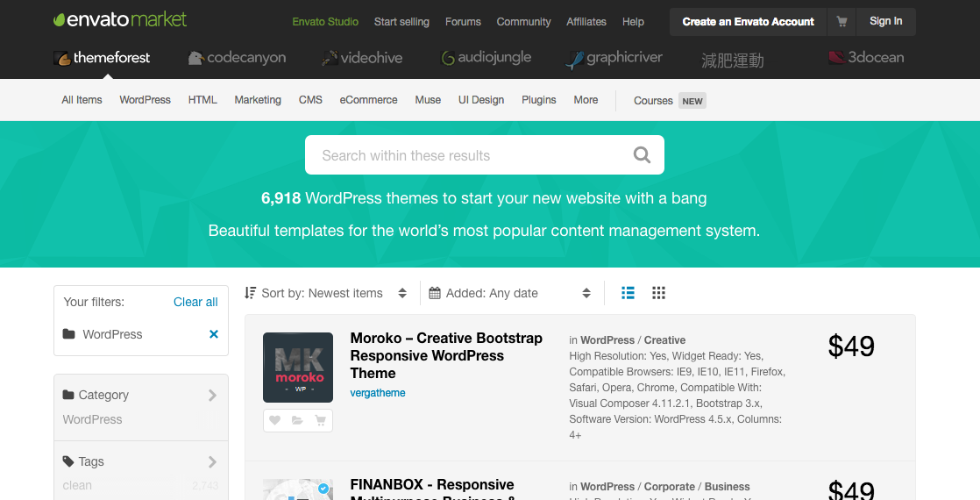This screenshot has height=500, width=980.
Task: Switch to list view layout
Action: point(628,293)
